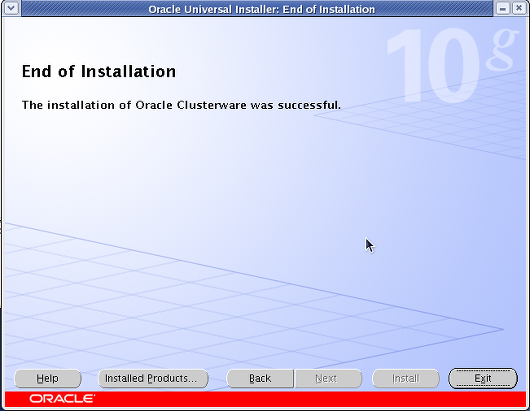This screenshot has width=530, height=411.
Task: Open the window menu arrow in title bar
Action: [11, 7]
